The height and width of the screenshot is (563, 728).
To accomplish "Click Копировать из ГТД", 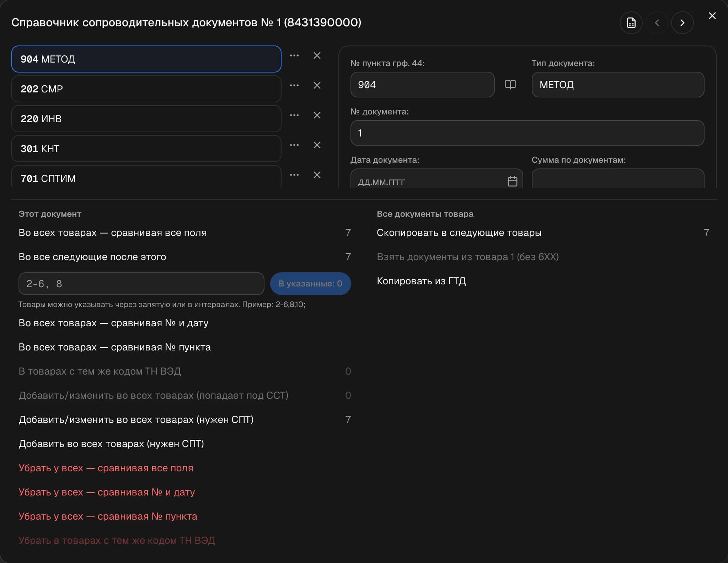I will 543,281.
